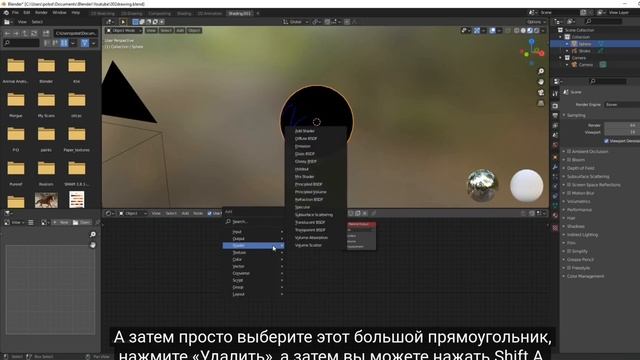Image resolution: width=640 pixels, height=360 pixels.
Task: Open Render Engine dropdown
Action: pyautogui.click(x=622, y=105)
